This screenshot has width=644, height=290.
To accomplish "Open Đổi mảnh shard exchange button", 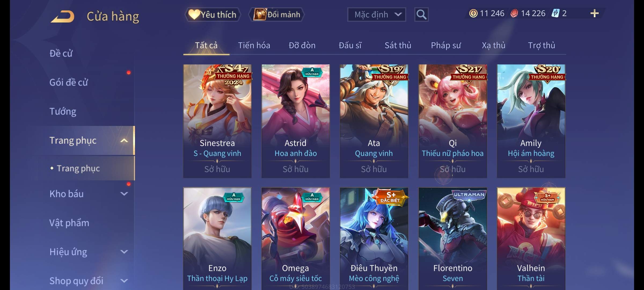I will coord(277,15).
